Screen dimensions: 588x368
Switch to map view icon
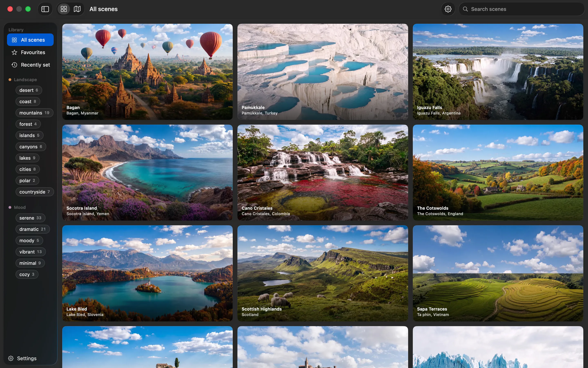tap(77, 9)
